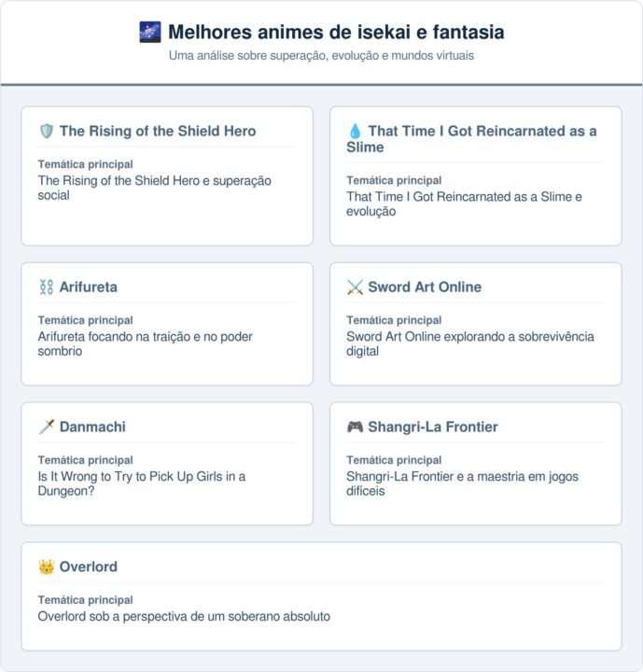The image size is (643, 672).
Task: Click the game controller icon for Shangri-La
Action: click(x=355, y=427)
